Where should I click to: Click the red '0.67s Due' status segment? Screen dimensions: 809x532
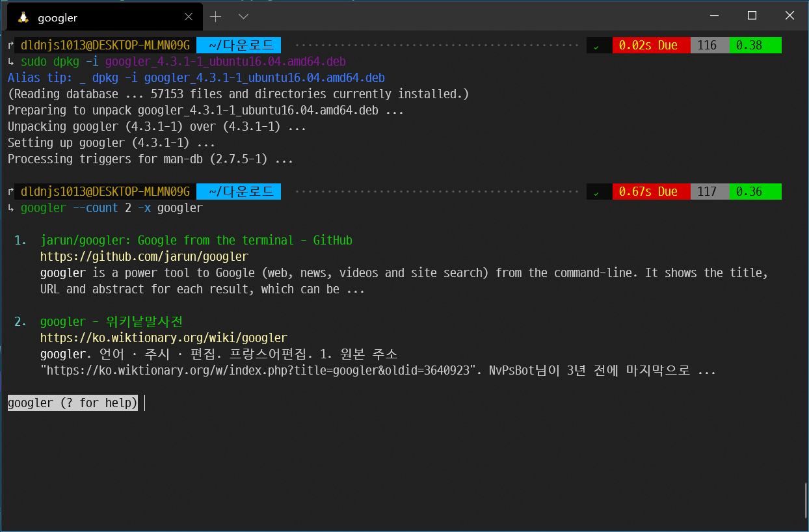click(651, 192)
